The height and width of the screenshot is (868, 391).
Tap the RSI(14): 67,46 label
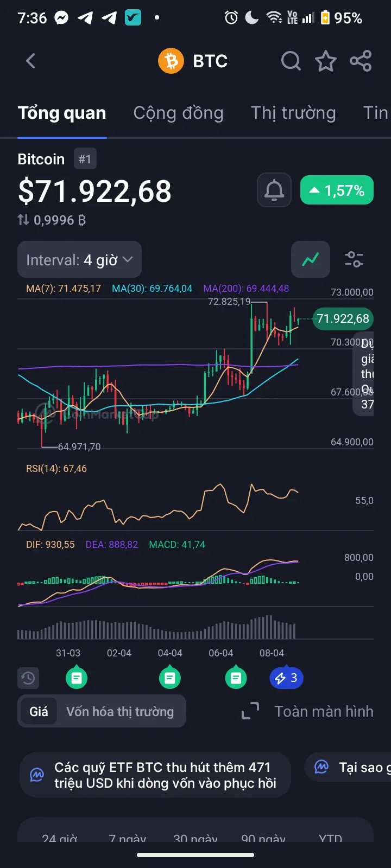coord(56,469)
